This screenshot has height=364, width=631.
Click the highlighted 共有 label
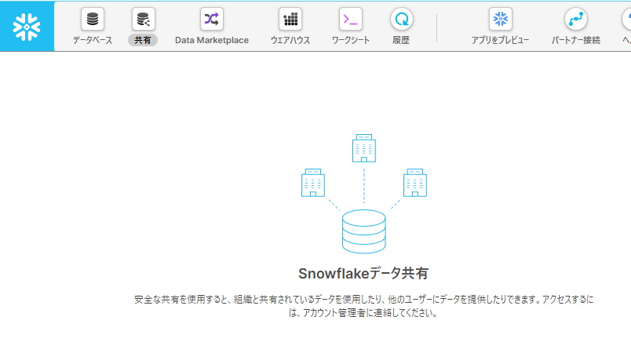143,40
